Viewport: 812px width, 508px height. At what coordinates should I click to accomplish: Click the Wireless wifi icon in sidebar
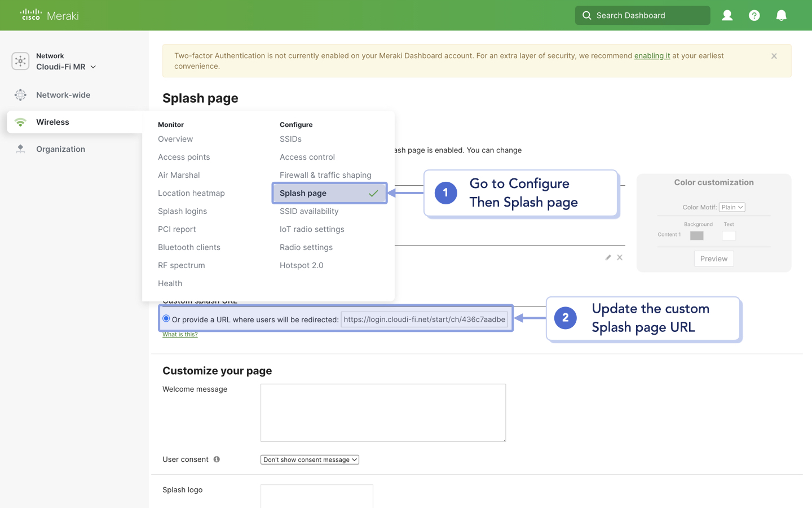click(x=20, y=121)
